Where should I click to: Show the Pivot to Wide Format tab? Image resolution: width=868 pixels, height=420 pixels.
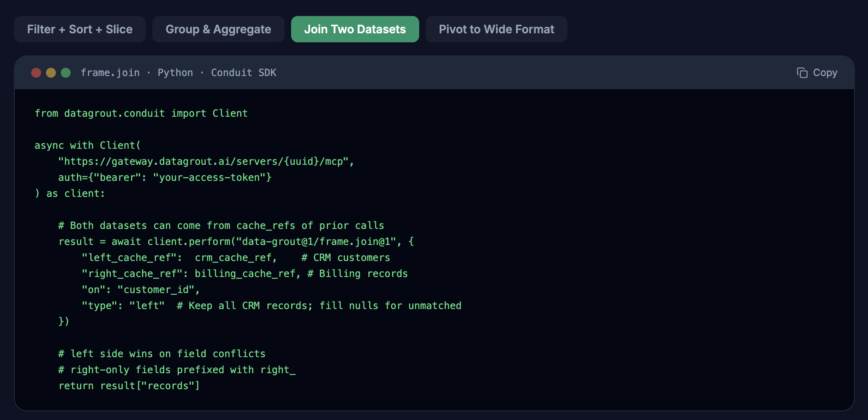[496, 29]
